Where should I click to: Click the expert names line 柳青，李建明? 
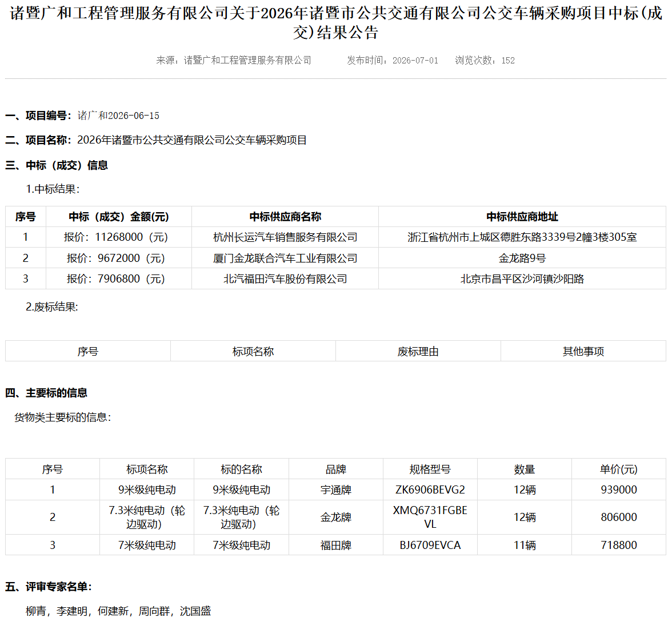pos(118,611)
